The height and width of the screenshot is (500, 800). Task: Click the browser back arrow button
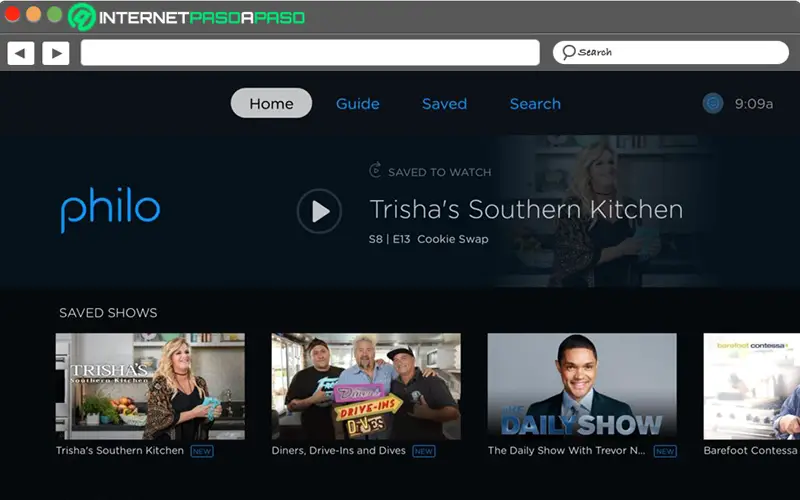21,53
